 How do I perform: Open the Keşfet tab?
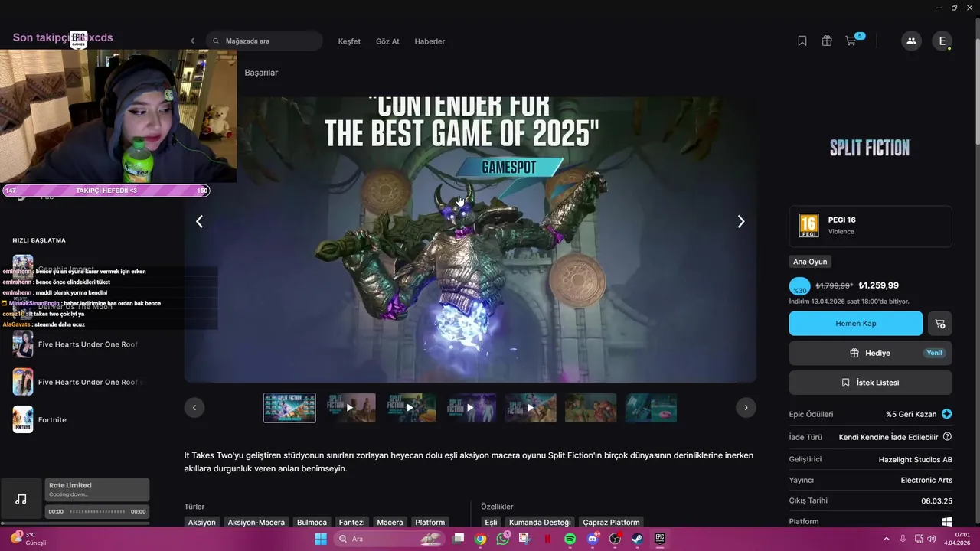tap(349, 41)
